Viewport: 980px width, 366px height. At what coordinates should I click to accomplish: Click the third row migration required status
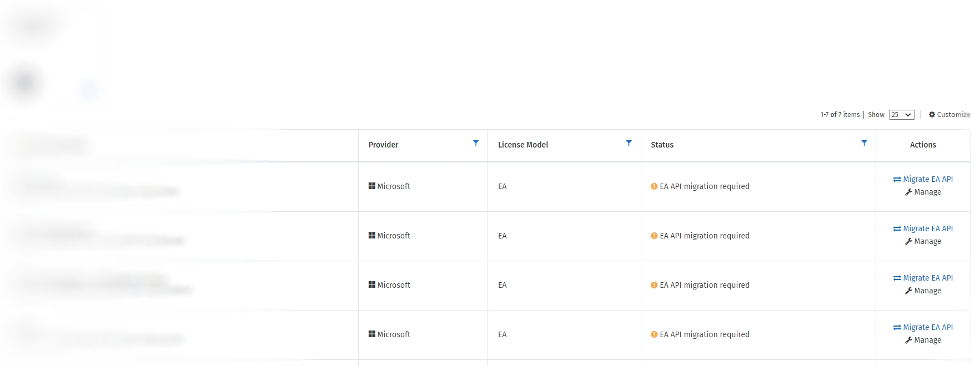point(704,285)
